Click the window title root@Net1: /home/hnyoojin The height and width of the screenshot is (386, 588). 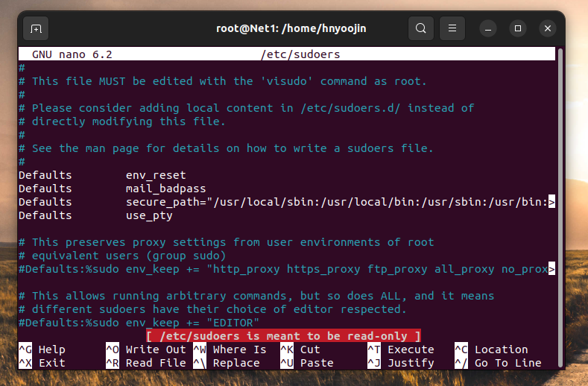[x=291, y=28]
